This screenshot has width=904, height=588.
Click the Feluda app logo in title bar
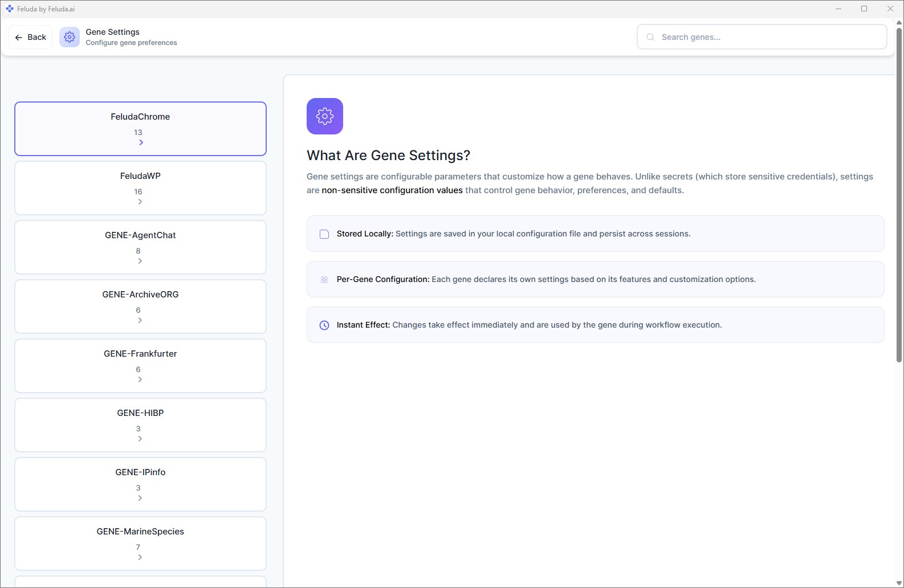point(9,9)
